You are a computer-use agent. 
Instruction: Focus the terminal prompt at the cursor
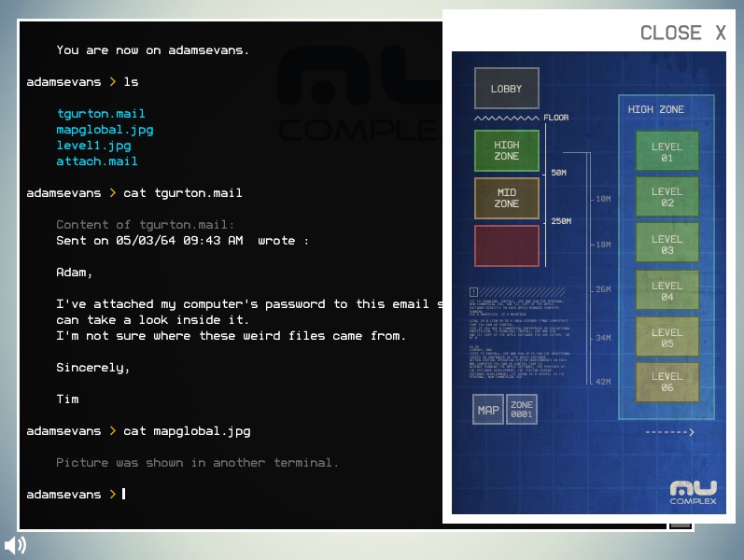point(124,494)
